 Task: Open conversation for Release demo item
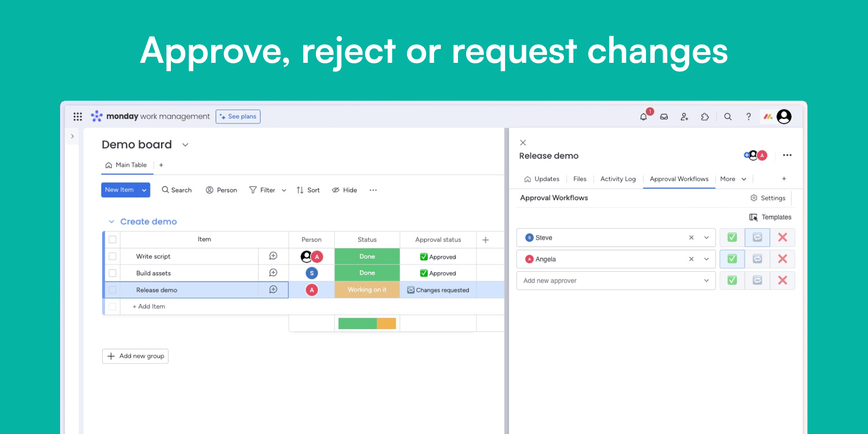click(x=273, y=289)
